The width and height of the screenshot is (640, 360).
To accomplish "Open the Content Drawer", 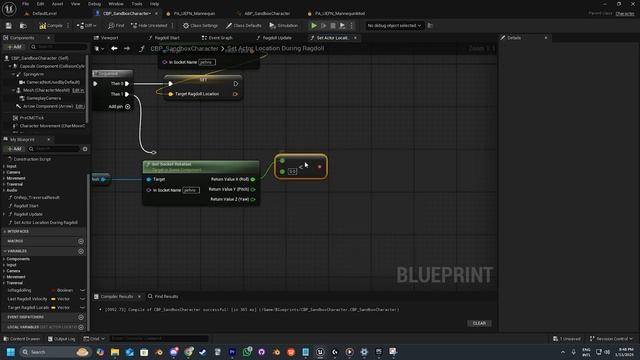I will pyautogui.click(x=22, y=339).
